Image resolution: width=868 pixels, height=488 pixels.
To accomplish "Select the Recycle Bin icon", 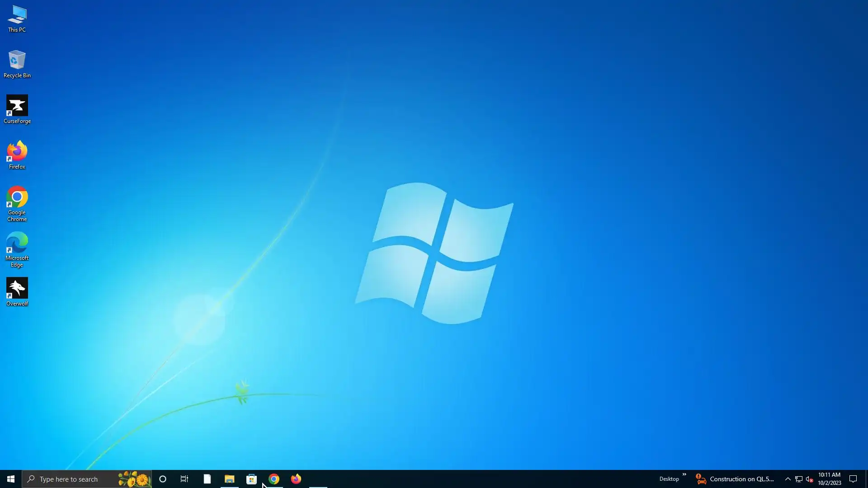I will click(x=17, y=63).
